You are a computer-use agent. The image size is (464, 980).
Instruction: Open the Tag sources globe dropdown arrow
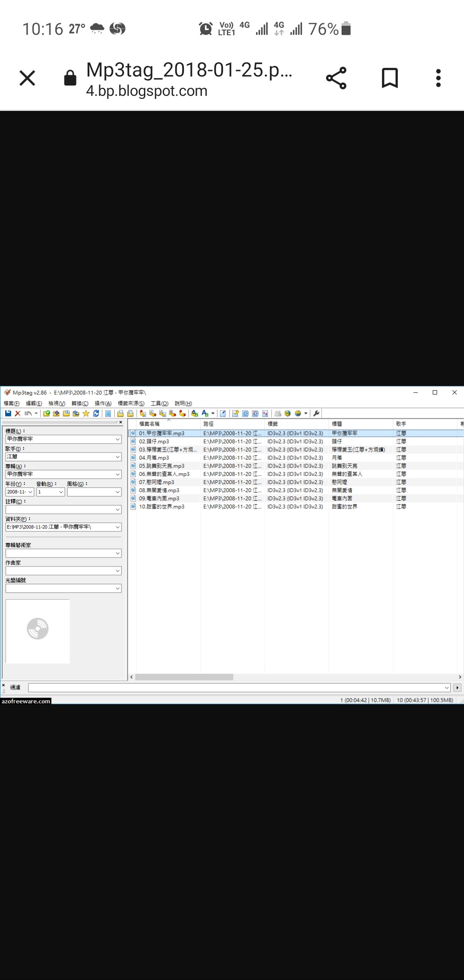[x=306, y=413]
